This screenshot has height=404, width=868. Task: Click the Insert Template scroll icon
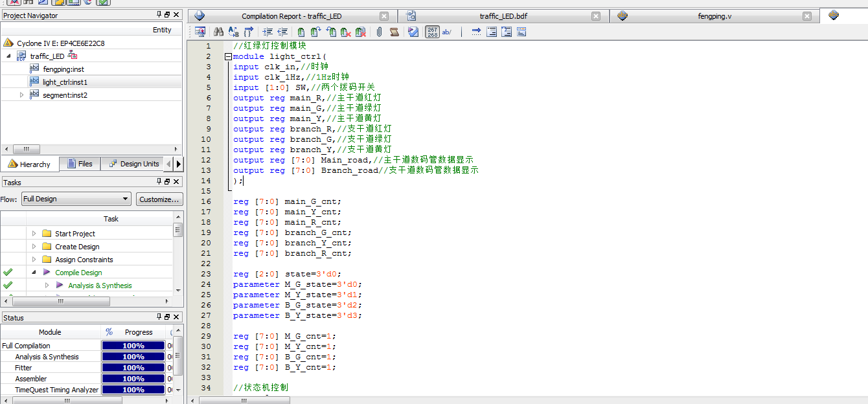[x=394, y=32]
